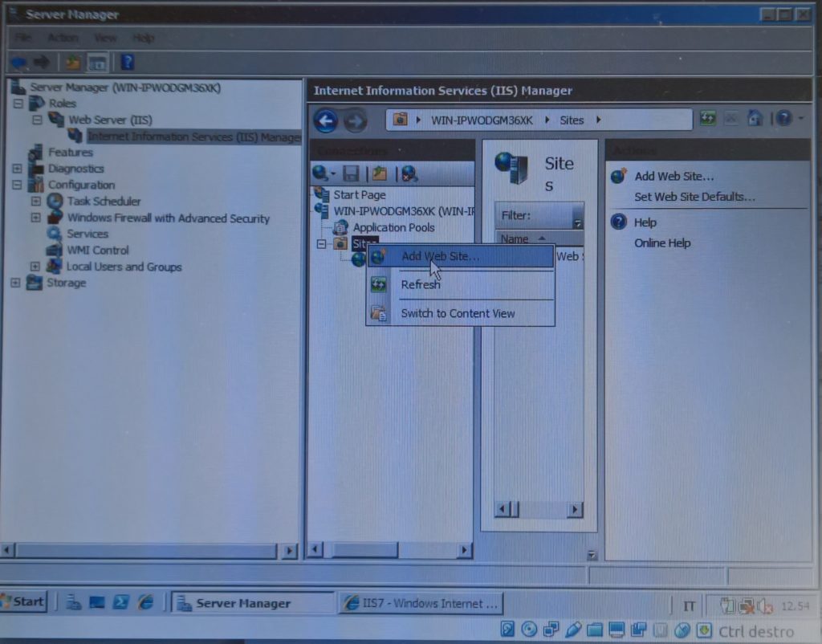
Task: Collapse the Configuration tree node
Action: click(x=18, y=185)
